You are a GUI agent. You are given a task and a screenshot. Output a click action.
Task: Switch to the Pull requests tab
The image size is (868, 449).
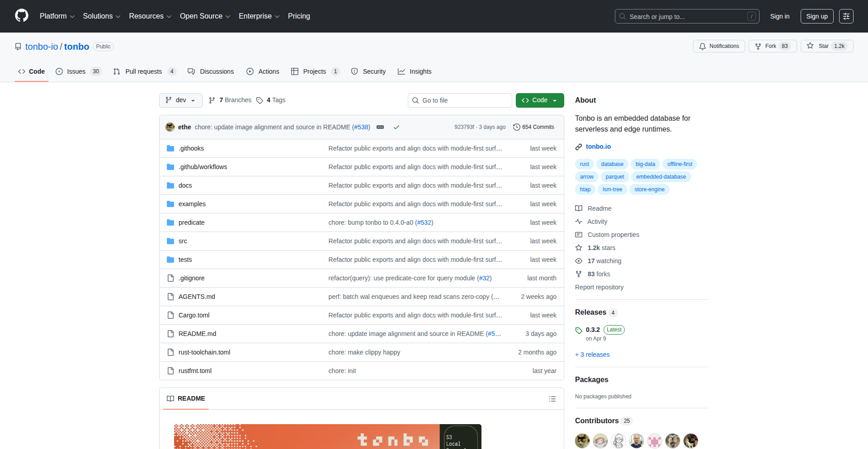[x=144, y=71]
